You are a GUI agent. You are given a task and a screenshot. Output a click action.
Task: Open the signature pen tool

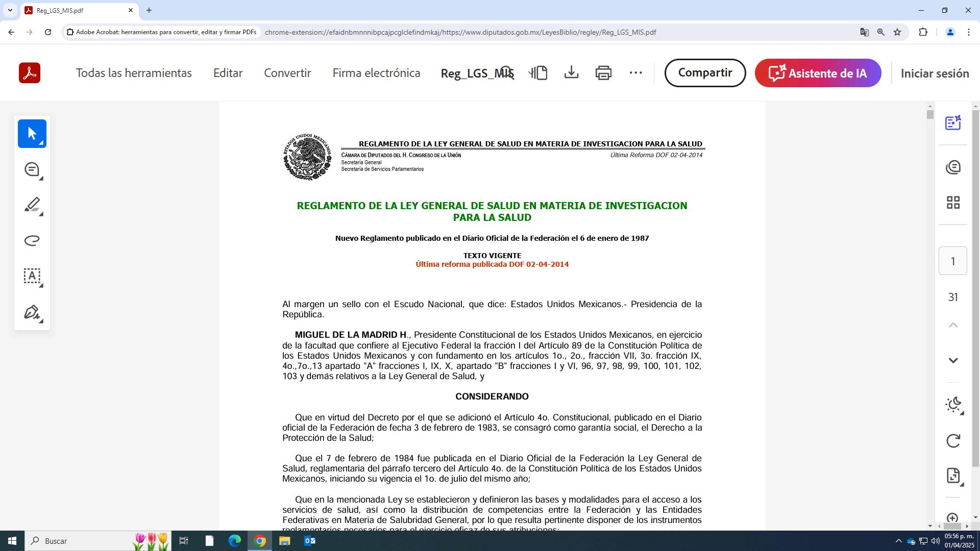pyautogui.click(x=32, y=312)
